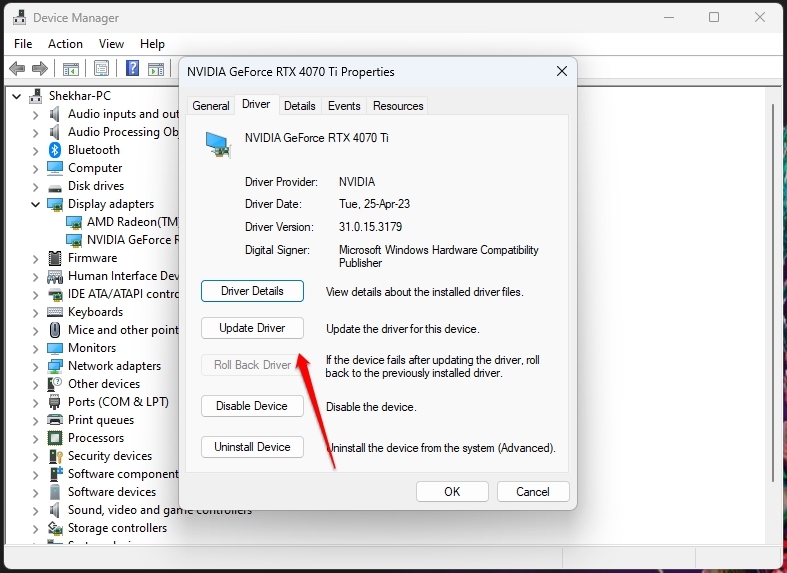The image size is (787, 573).
Task: Click the Storage controllers icon
Action: 55,528
